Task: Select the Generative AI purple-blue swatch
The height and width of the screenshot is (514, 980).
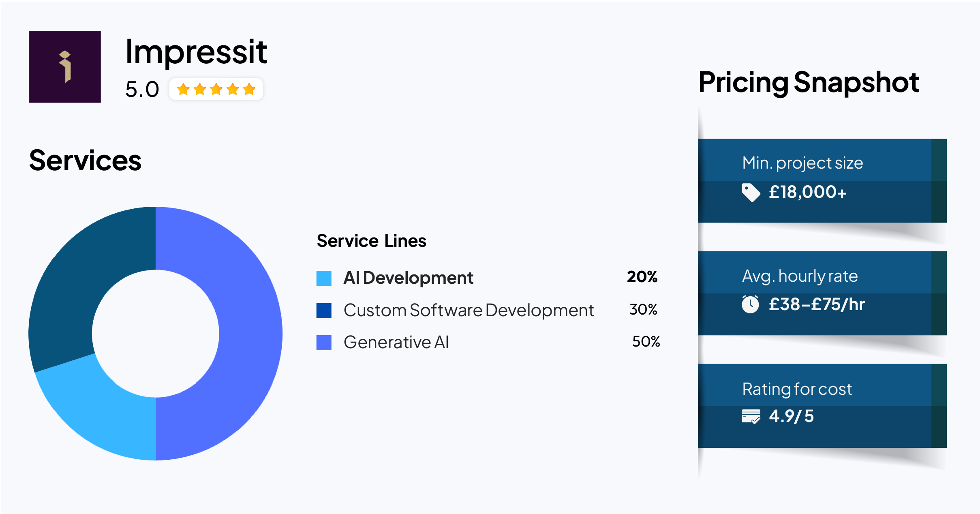Action: [324, 343]
